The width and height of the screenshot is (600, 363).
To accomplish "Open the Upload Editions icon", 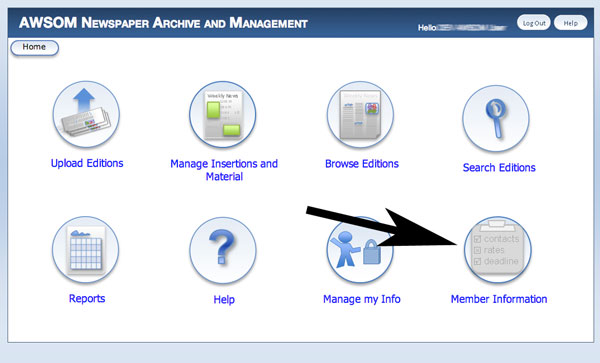I will coord(86,114).
